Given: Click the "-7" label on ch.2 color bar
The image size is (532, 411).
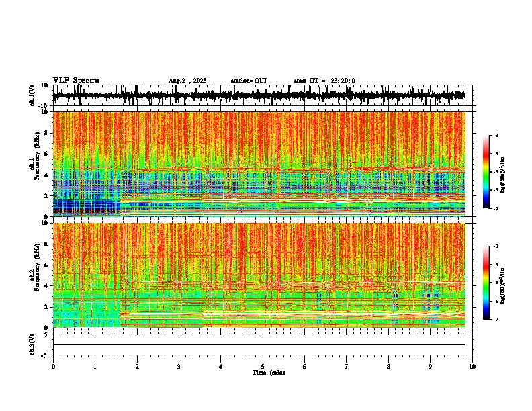Looking at the screenshot, I should click(495, 319).
